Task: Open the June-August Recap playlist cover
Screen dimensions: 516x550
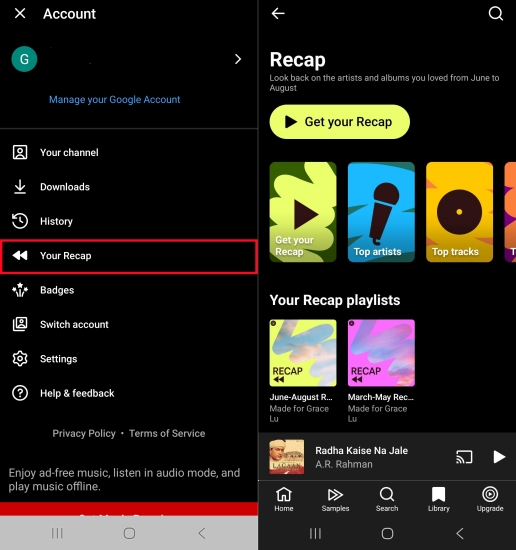Action: tap(303, 353)
